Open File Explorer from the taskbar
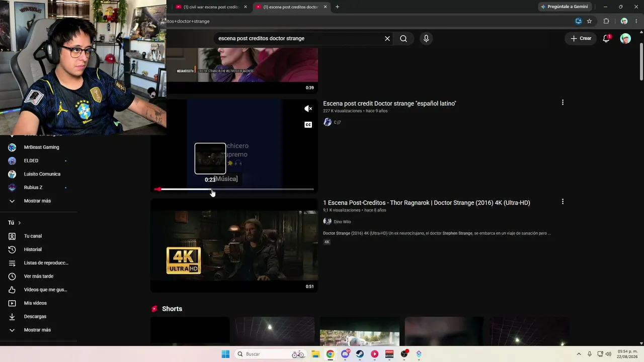The width and height of the screenshot is (644, 362). click(x=315, y=354)
